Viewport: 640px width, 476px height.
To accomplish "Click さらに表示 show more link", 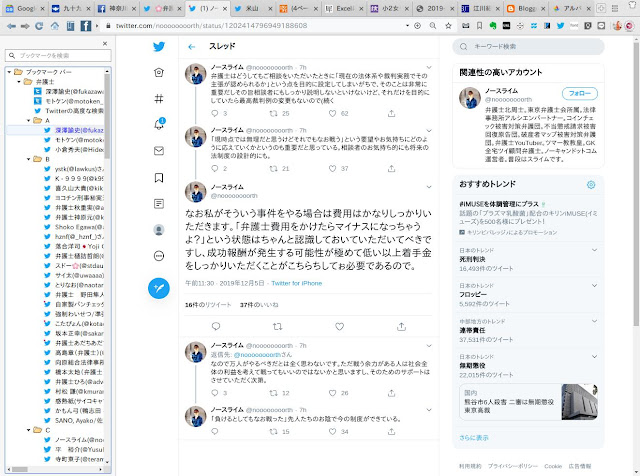I will [473, 438].
